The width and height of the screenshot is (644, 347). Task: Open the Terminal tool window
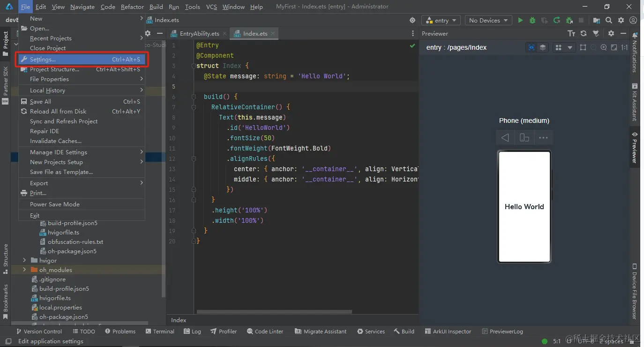pyautogui.click(x=159, y=331)
